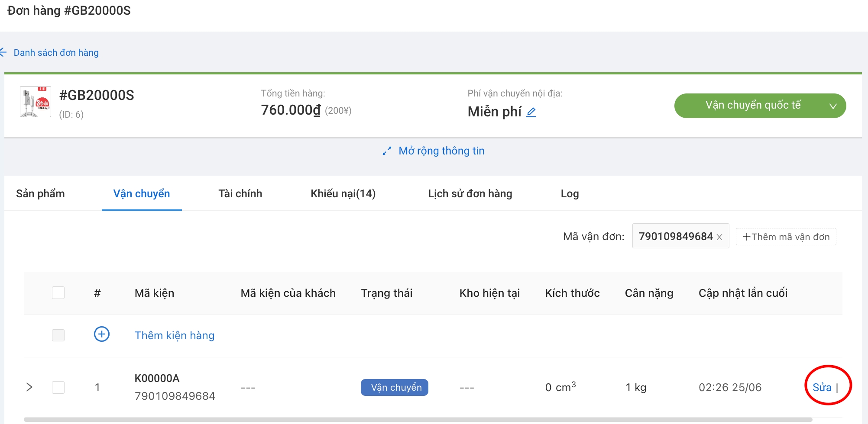Click Vận chuyển status badge
This screenshot has width=868, height=424.
click(394, 387)
